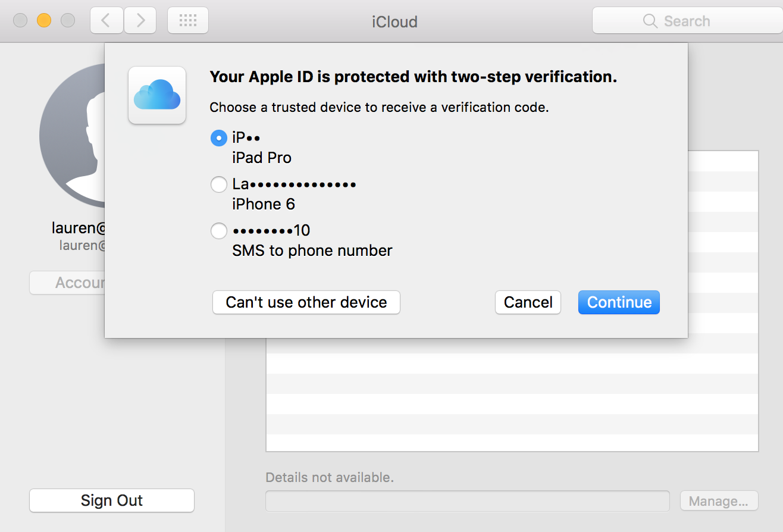Click the gray zoom window button
The height and width of the screenshot is (532, 783).
point(68,21)
